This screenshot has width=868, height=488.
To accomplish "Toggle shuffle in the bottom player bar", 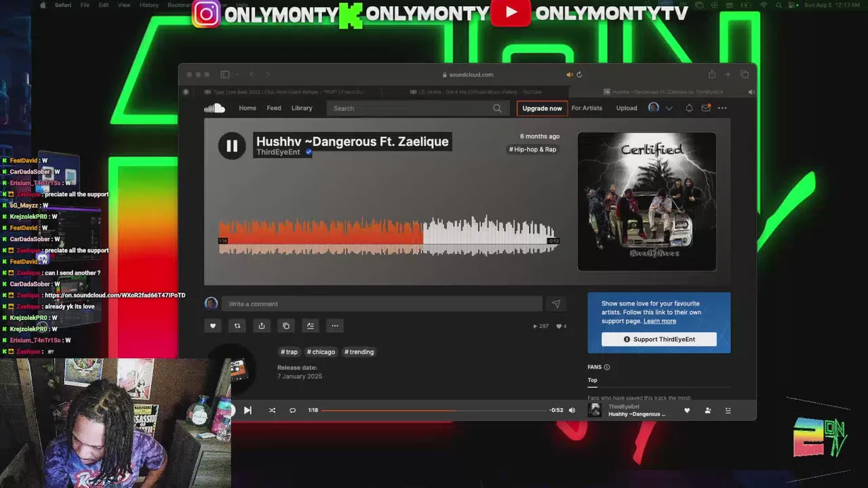I will 272,410.
